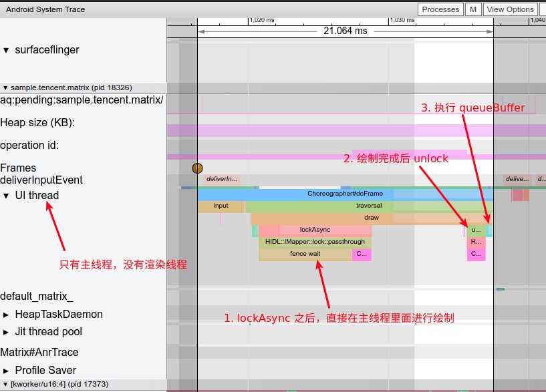The image size is (546, 392).
Task: Collapse the kworker/u16:4 process section
Action: pyautogui.click(x=5, y=384)
